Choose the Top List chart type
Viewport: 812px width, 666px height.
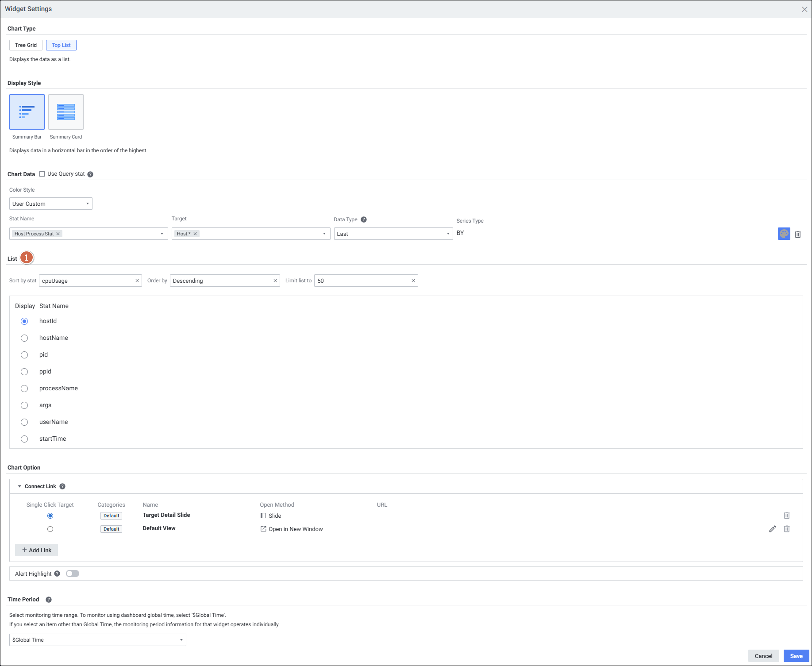(x=61, y=45)
